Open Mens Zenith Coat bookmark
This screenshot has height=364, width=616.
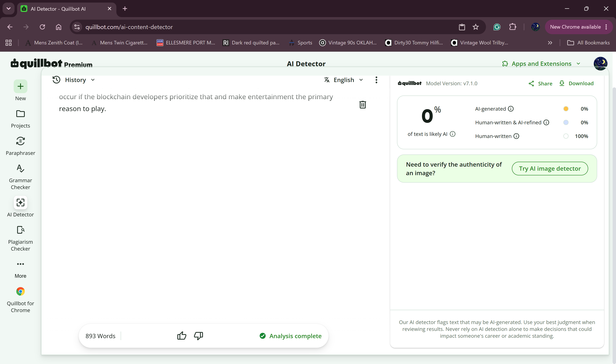pos(54,43)
